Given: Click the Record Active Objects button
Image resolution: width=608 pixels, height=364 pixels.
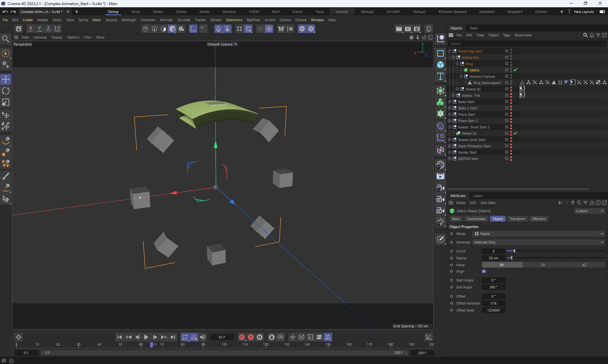Looking at the screenshot, I should pos(242,337).
